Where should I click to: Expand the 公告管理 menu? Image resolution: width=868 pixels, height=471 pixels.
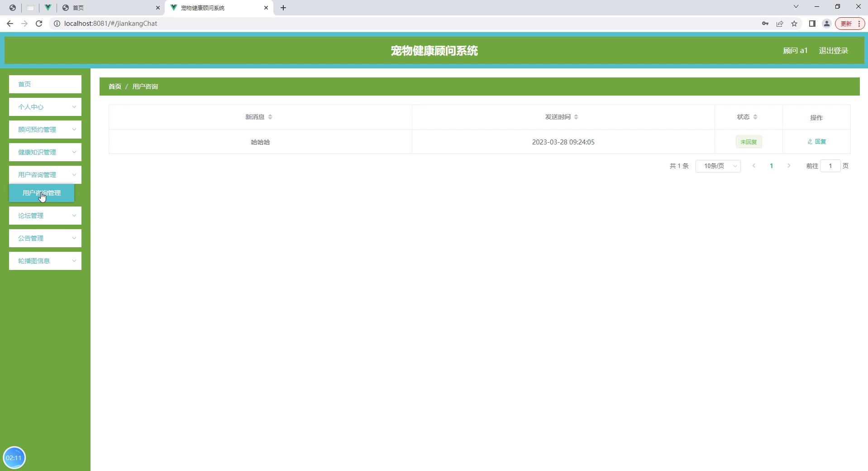point(45,238)
